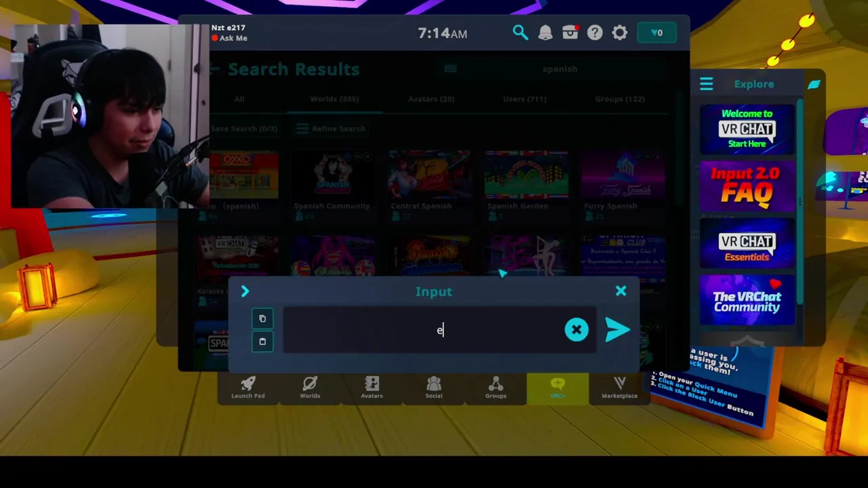Switch to the Avatars (20) tab
This screenshot has height=488, width=868.
click(431, 99)
